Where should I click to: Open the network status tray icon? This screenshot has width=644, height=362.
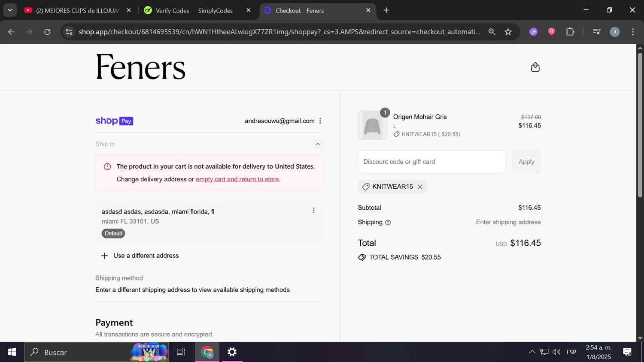544,352
